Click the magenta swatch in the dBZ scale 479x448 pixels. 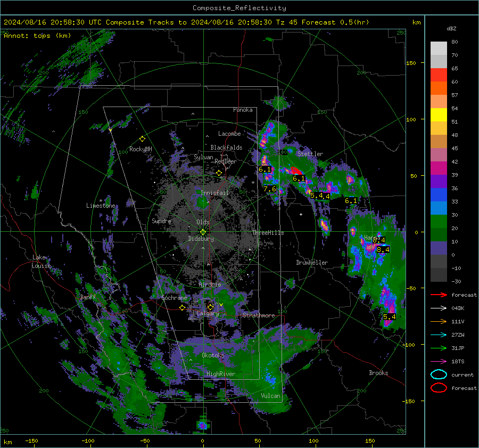(439, 168)
